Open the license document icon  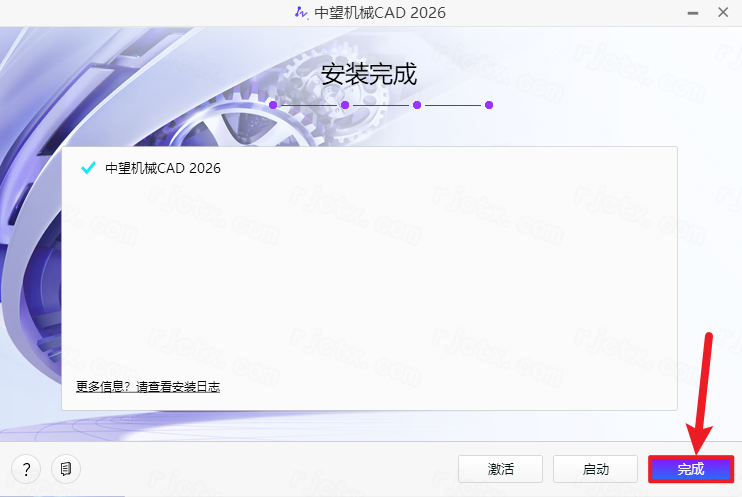point(66,469)
